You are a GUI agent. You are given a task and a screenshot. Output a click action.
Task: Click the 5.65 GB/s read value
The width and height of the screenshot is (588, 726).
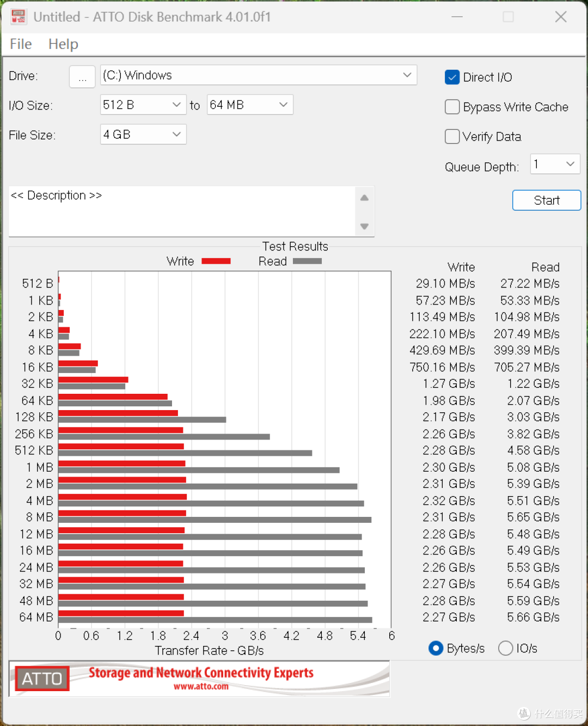533,517
